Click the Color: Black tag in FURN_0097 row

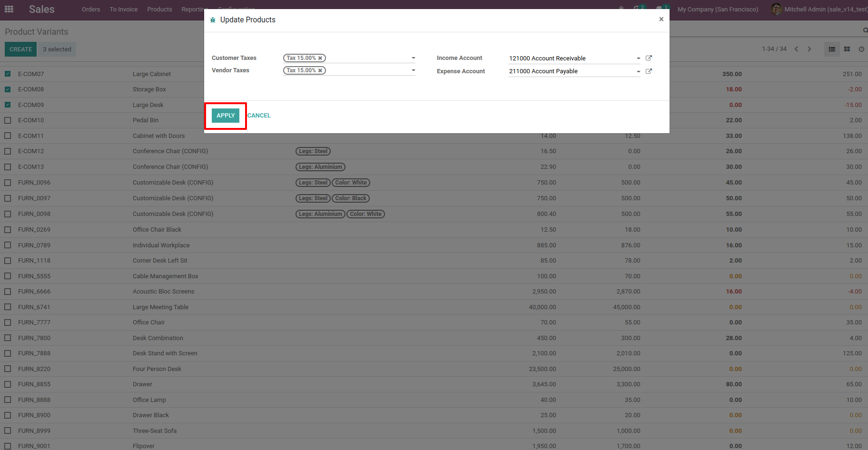tap(351, 198)
